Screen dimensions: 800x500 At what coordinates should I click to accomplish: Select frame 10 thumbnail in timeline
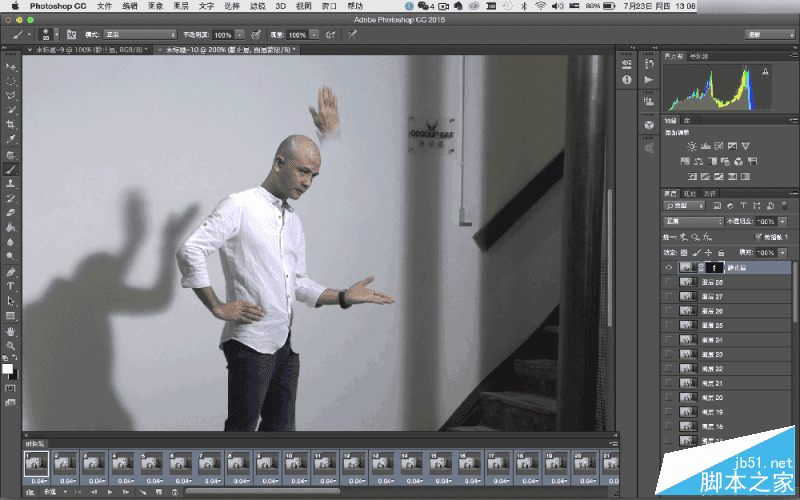coord(296,463)
